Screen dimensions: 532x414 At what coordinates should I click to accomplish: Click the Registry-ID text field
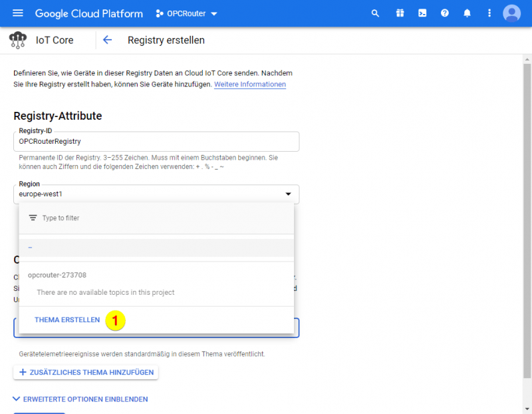pyautogui.click(x=156, y=141)
